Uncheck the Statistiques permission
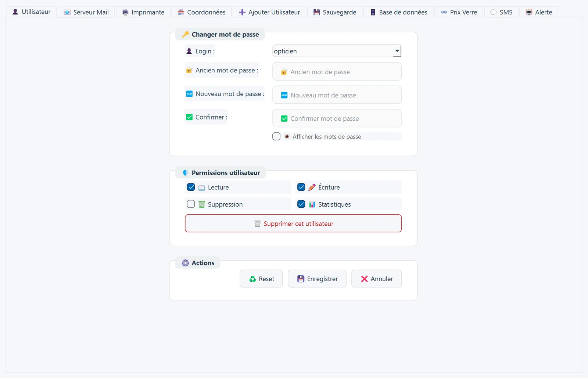 point(301,204)
